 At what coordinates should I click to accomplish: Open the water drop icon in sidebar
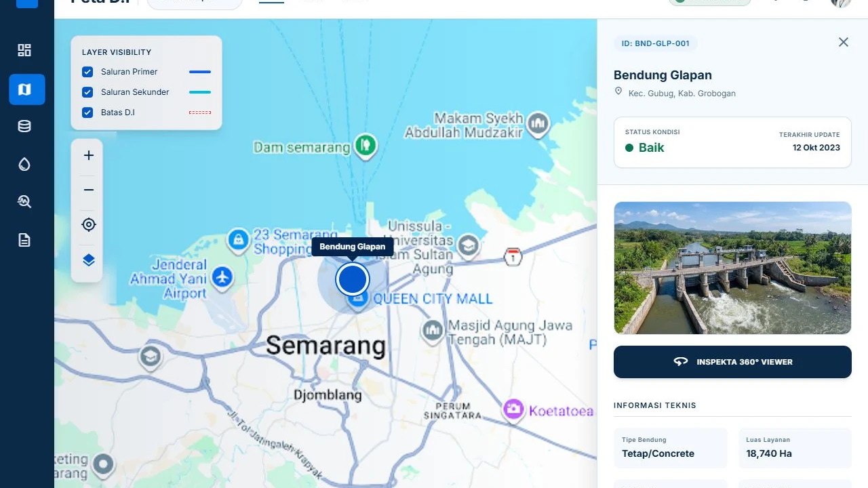pyautogui.click(x=24, y=164)
